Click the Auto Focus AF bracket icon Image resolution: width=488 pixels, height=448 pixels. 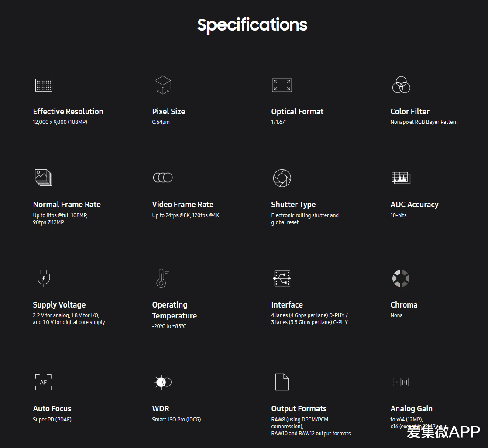click(43, 382)
